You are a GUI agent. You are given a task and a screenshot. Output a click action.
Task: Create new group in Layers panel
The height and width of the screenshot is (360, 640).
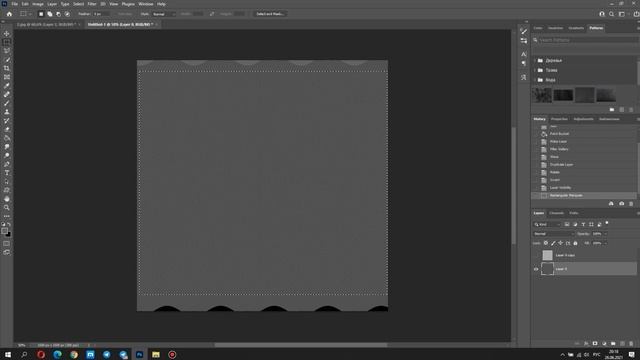click(613, 344)
